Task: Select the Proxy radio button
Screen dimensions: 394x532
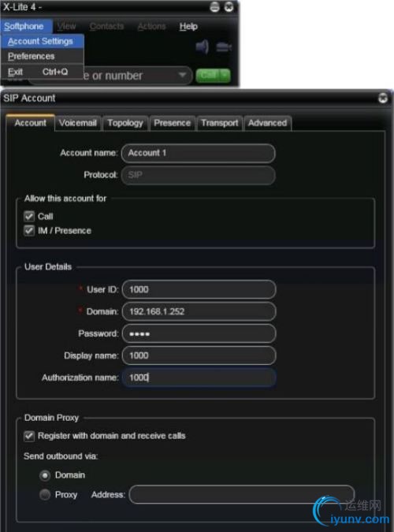Action: coord(45,495)
